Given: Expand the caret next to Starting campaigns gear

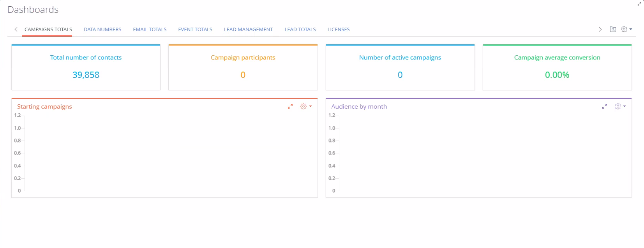Looking at the screenshot, I should point(311,106).
